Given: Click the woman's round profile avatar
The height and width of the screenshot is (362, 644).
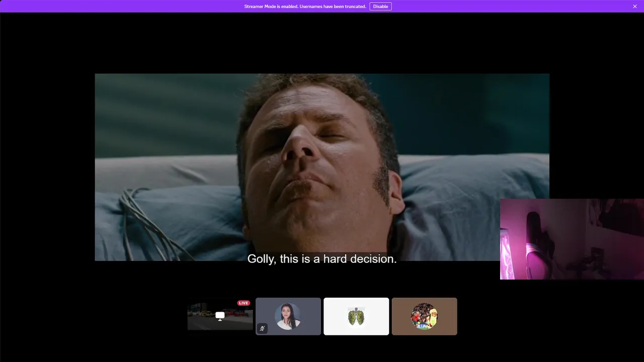Looking at the screenshot, I should 288,316.
